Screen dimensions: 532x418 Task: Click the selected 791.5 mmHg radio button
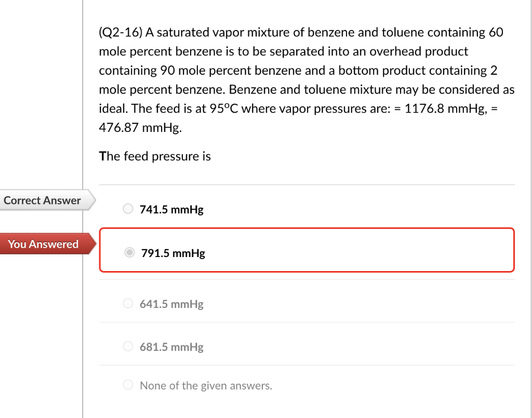(x=129, y=253)
